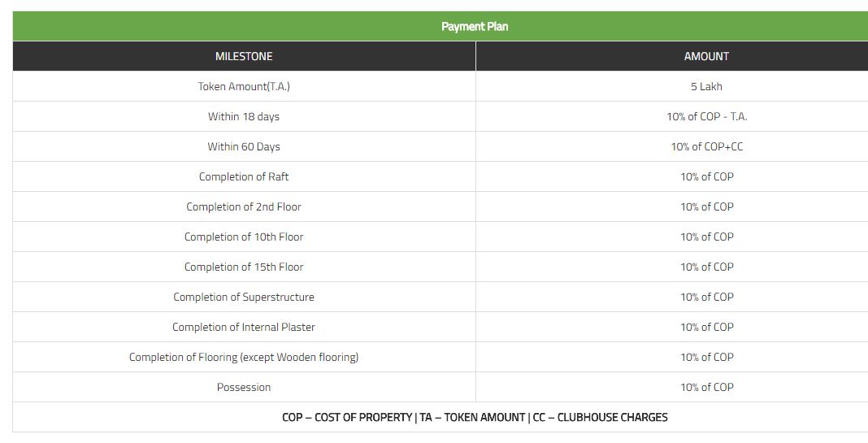Screen dimensions: 868x443
Task: Click Completion of Internal Plaster milestone
Action: [244, 327]
